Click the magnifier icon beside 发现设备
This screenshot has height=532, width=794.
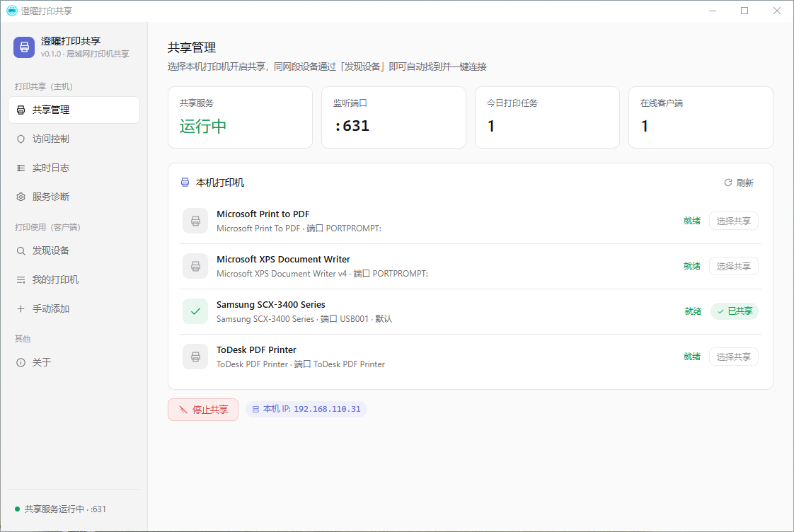pyautogui.click(x=21, y=250)
